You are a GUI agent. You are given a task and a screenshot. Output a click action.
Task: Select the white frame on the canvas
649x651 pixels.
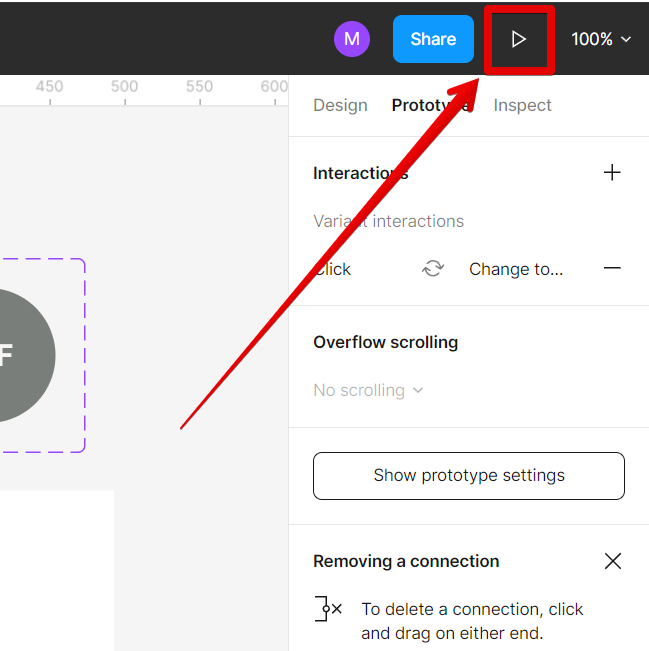point(55,570)
